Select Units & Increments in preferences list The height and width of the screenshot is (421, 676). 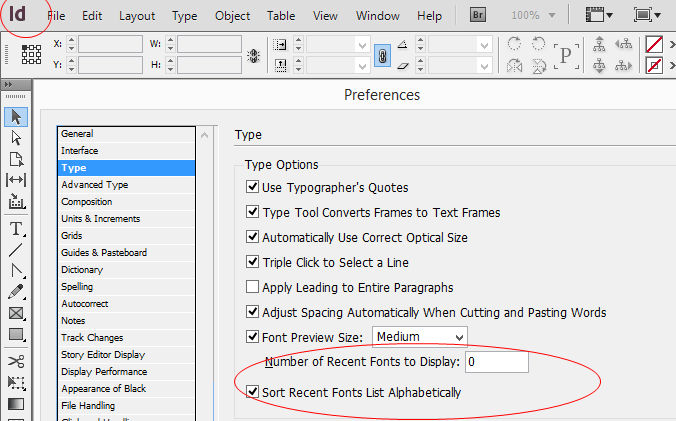(x=126, y=219)
